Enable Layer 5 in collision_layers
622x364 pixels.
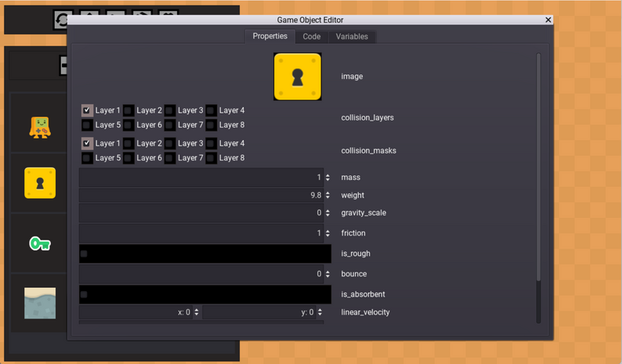(87, 125)
